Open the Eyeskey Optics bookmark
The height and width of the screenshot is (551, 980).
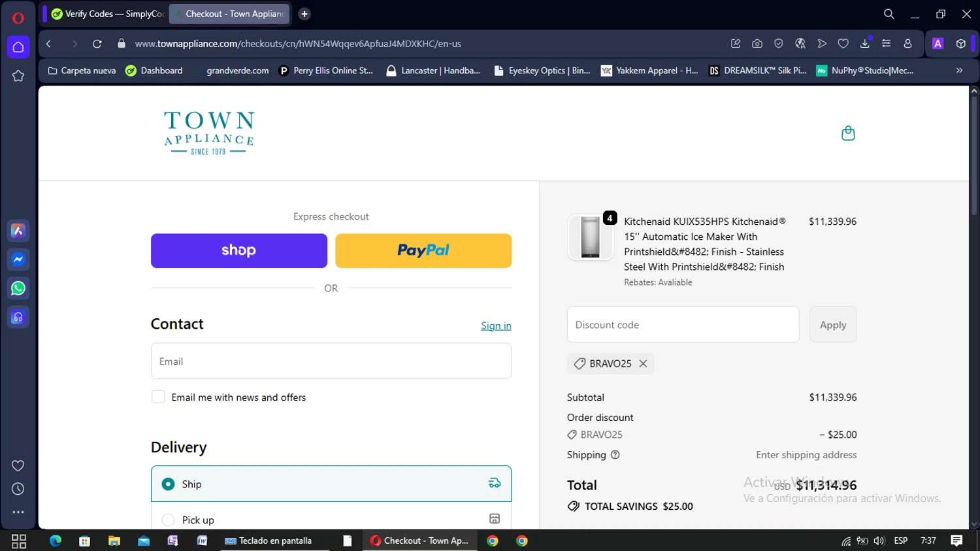pyautogui.click(x=542, y=71)
